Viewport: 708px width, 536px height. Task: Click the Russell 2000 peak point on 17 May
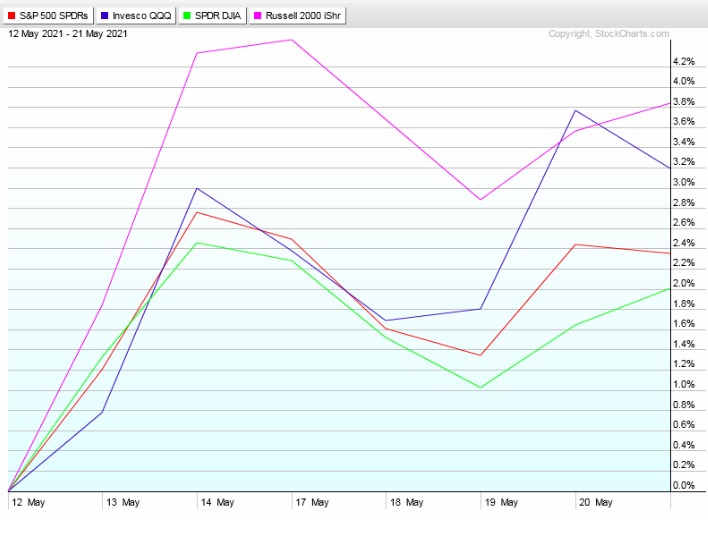coord(292,40)
